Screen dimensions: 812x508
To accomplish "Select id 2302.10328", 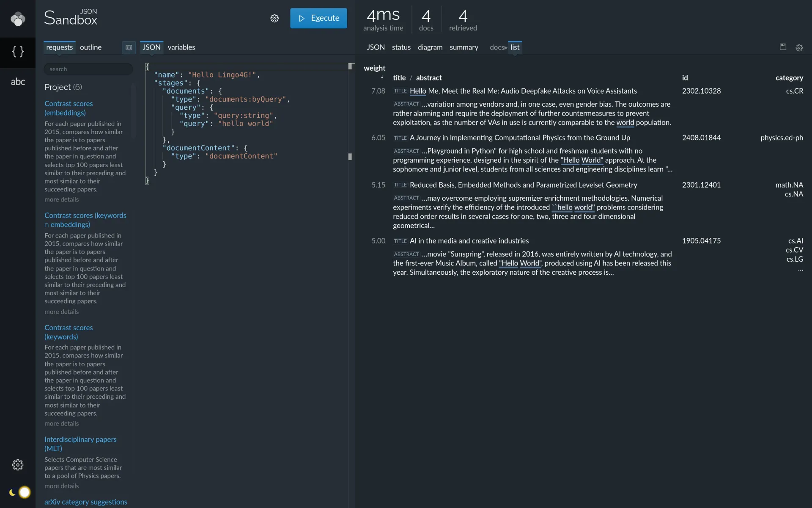I will [x=701, y=91].
